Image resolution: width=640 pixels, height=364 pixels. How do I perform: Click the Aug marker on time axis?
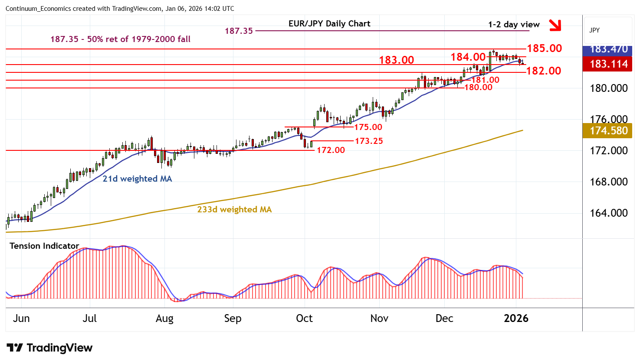click(x=164, y=318)
